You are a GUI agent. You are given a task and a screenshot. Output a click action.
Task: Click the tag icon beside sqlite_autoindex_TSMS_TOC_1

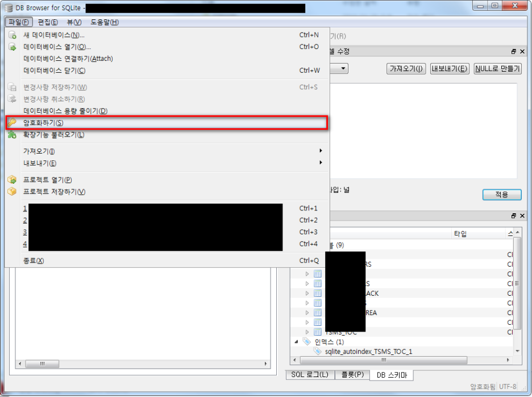[317, 351]
